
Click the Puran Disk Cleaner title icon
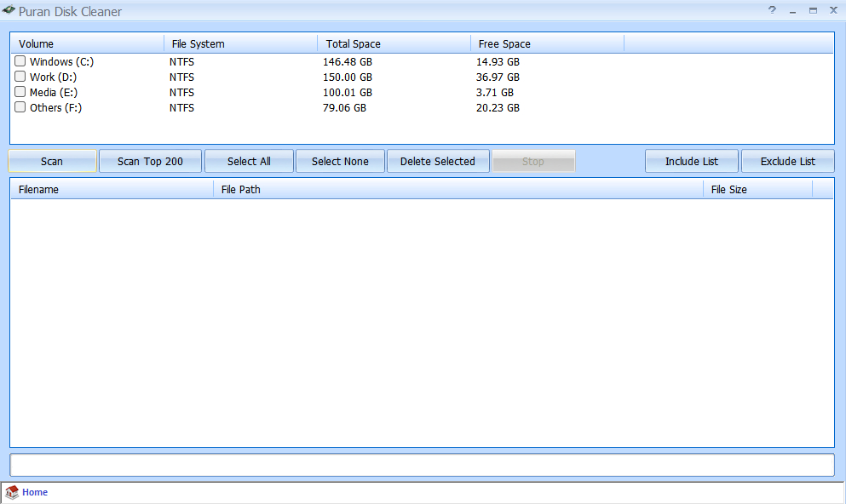9,11
